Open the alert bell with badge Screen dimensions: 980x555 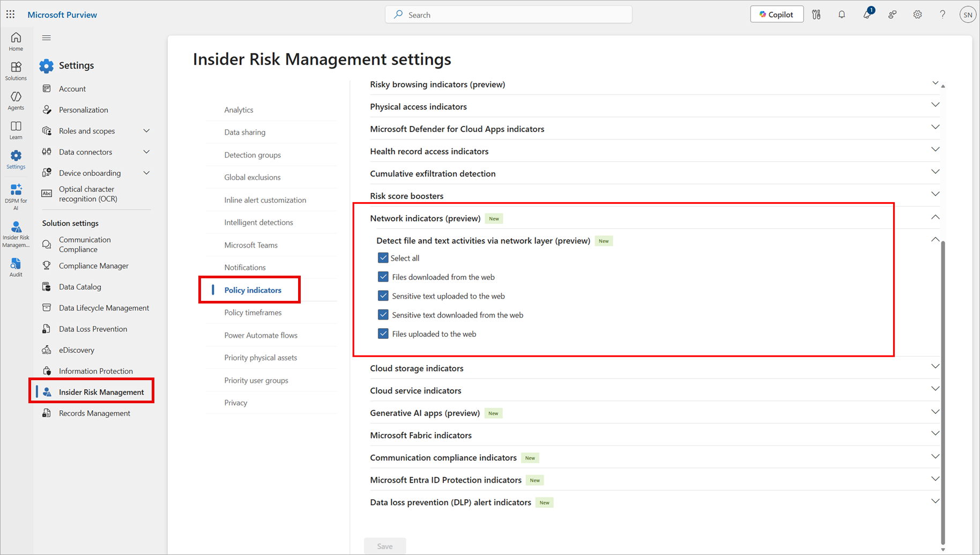[867, 14]
